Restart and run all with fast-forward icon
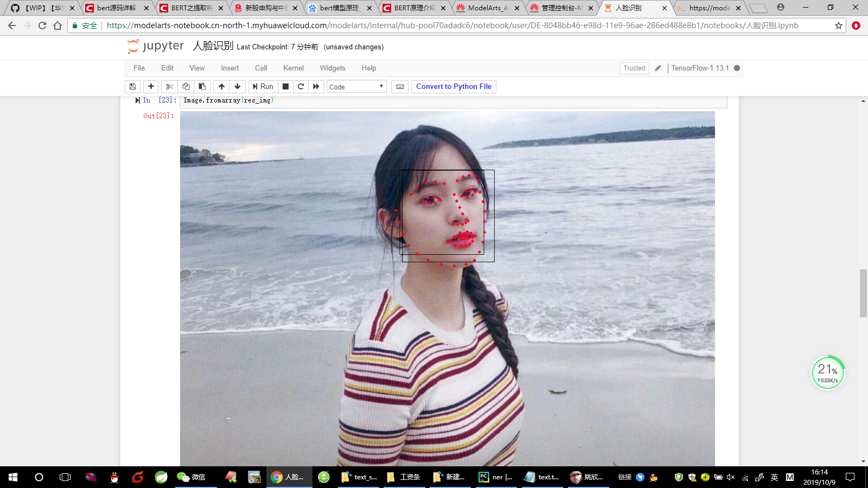 (x=316, y=87)
